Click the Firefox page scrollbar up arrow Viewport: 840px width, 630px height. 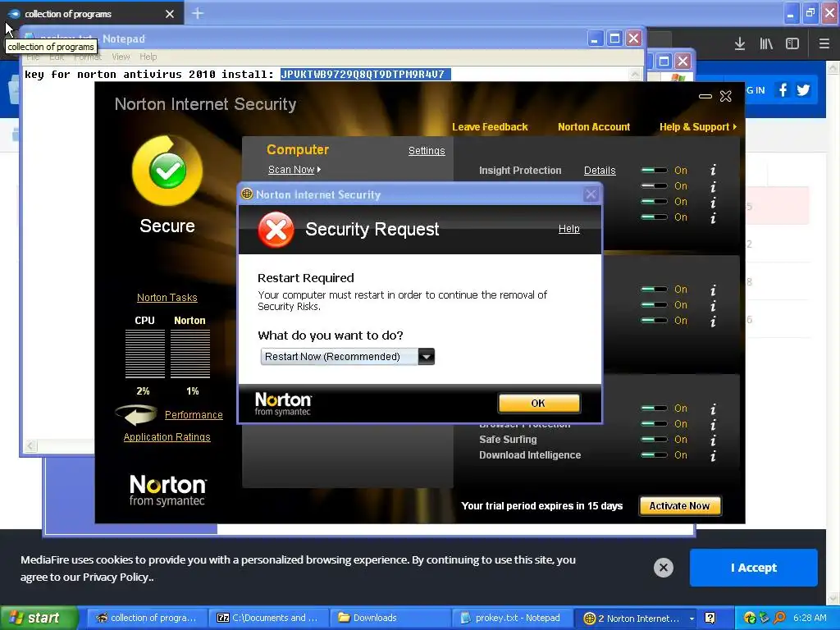coord(833,67)
